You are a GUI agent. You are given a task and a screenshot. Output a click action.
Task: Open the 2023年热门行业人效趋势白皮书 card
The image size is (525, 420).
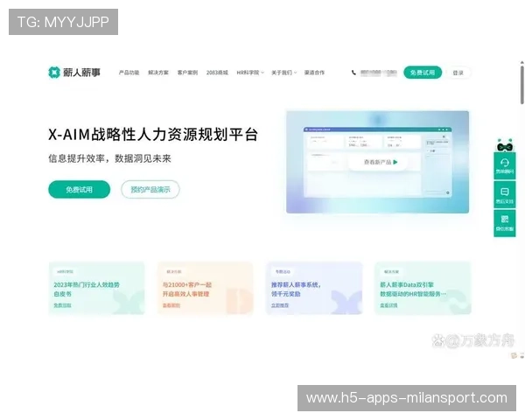tap(97, 289)
